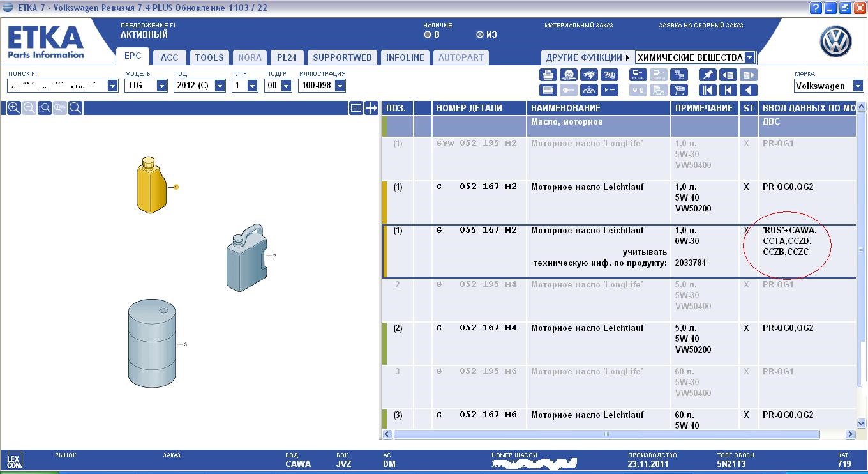This screenshot has height=474, width=868.
Task: Click the arrow-dash toolbar icon
Action: [611, 90]
